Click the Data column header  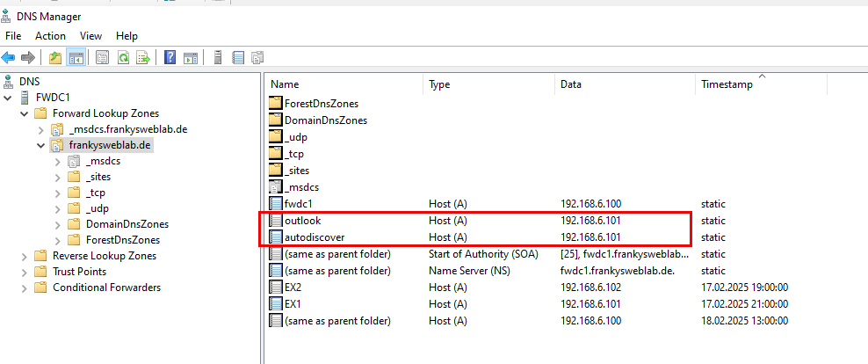pos(625,84)
